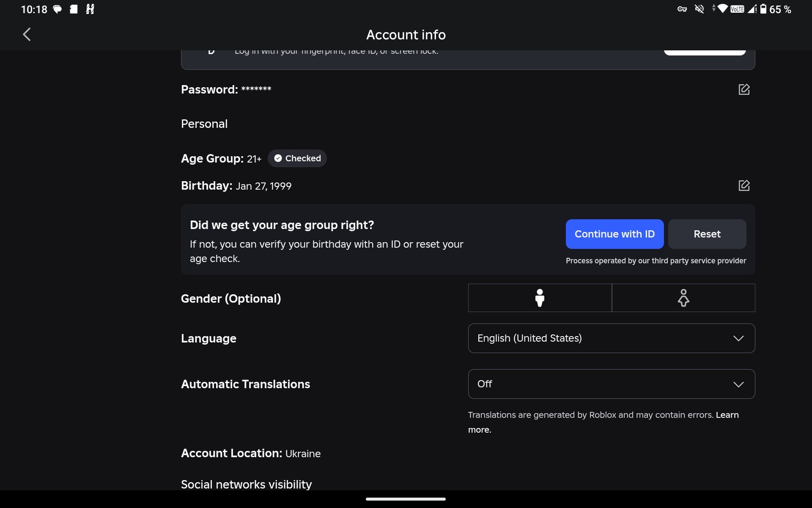Click the '10:18' clock text
812x508 pixels.
(x=34, y=9)
